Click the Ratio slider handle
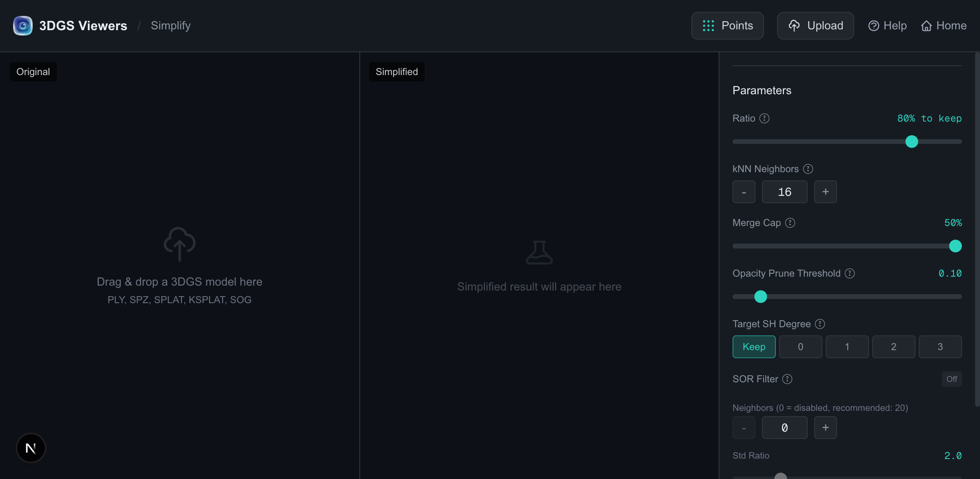Image resolution: width=980 pixels, height=479 pixels. coord(912,142)
